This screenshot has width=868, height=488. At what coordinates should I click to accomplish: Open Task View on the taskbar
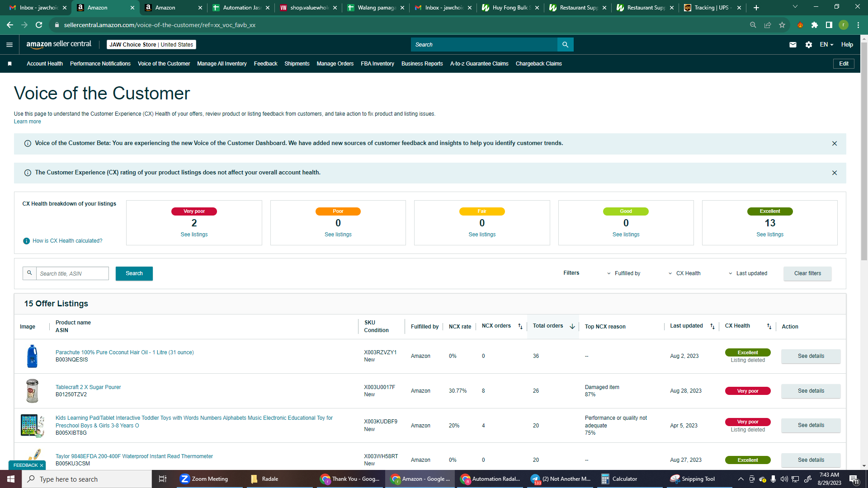click(163, 479)
